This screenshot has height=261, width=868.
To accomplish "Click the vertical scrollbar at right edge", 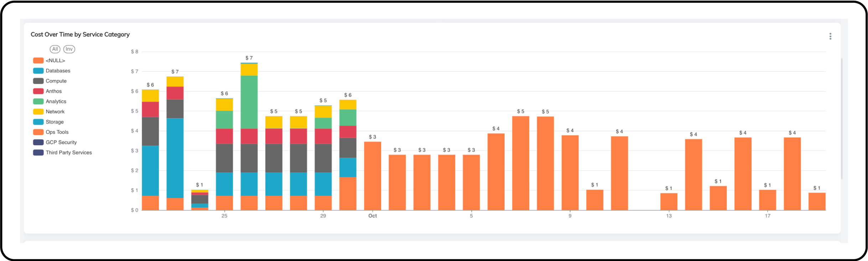I will (x=842, y=118).
